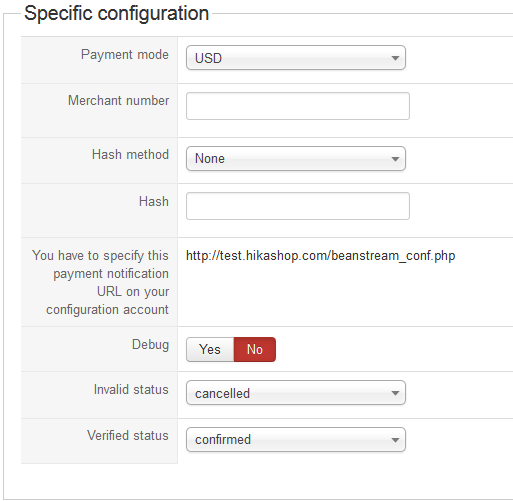This screenshot has width=513, height=501.
Task: Focus the Hash input field
Action: [298, 206]
